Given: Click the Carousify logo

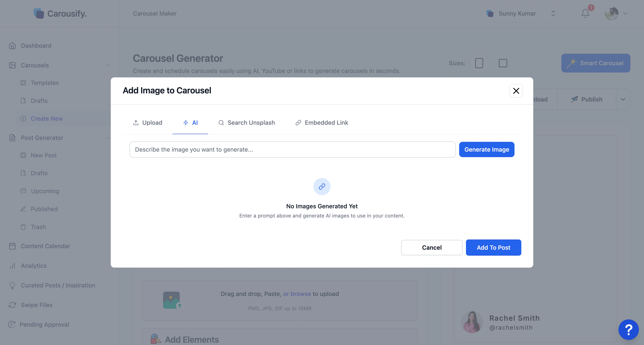Looking at the screenshot, I should [60, 13].
